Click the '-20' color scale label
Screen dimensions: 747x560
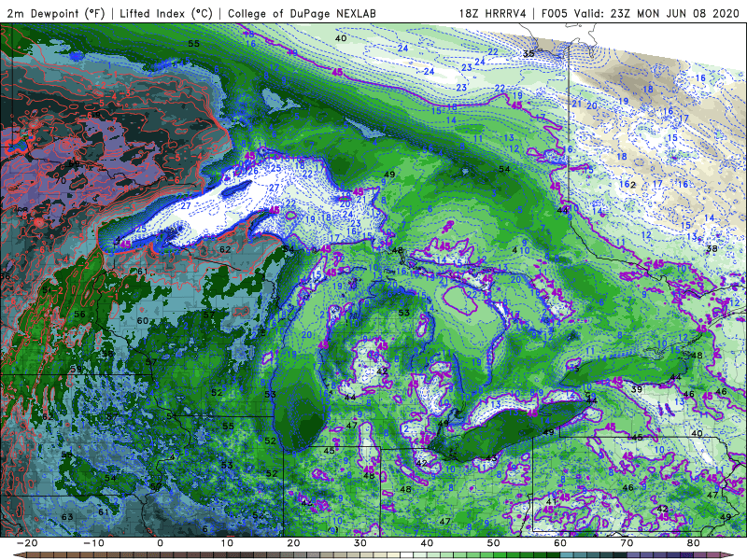click(27, 543)
